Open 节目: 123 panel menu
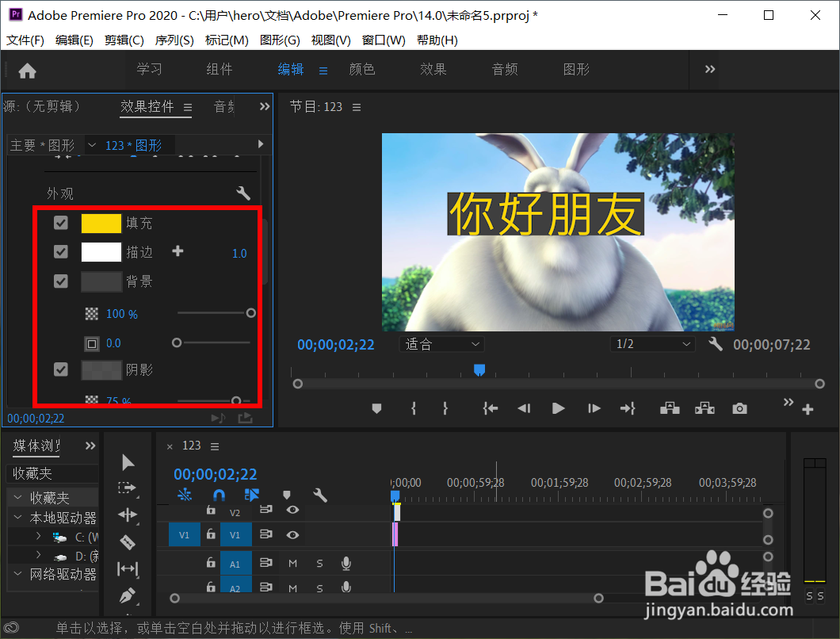 pos(357,107)
